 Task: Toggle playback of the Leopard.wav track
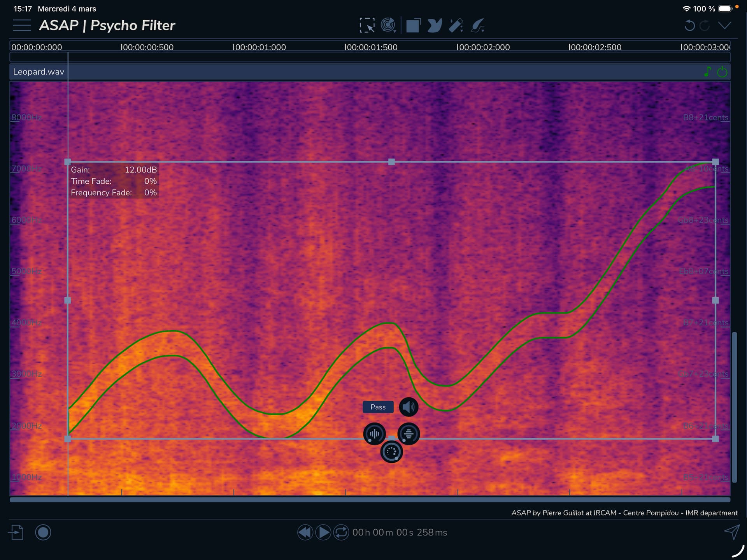point(708,72)
